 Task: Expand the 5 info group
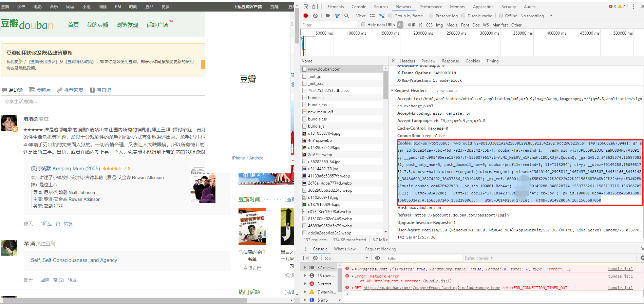305,300
